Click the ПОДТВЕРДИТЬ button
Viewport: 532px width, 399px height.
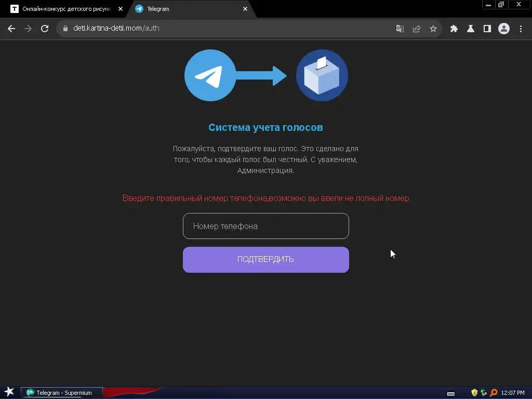click(x=265, y=260)
